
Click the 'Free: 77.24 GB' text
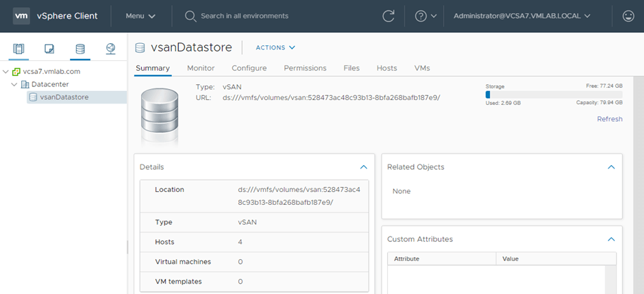point(604,86)
